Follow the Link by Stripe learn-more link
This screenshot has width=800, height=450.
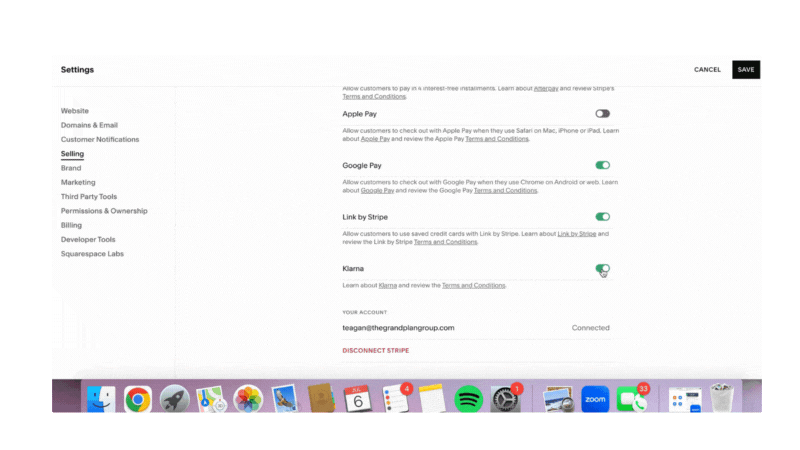tap(577, 234)
